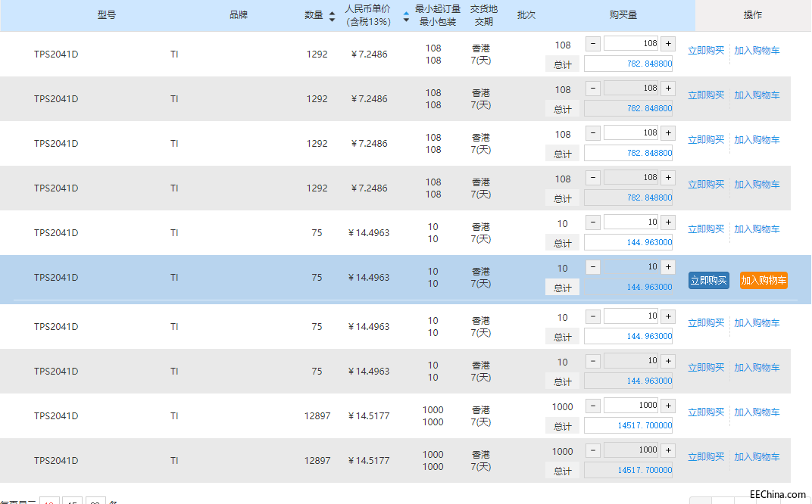This screenshot has width=812, height=504.
Task: Click 立即购买 link in second table row
Action: 705,95
